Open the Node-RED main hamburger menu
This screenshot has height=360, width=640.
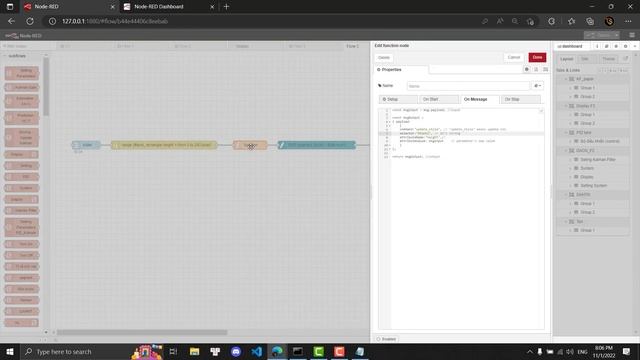pos(632,36)
